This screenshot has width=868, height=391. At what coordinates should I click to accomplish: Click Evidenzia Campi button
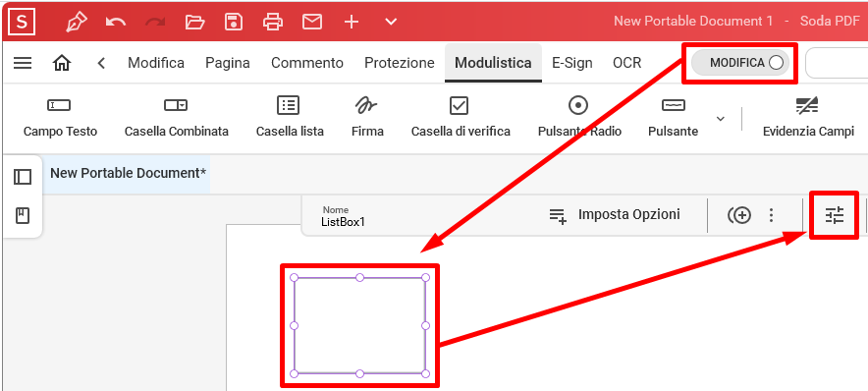coord(808,117)
